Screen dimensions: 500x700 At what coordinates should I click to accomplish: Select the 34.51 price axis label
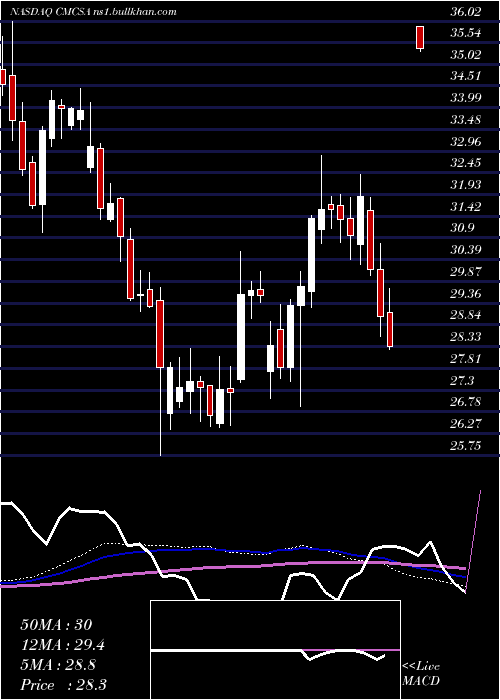coord(466,77)
